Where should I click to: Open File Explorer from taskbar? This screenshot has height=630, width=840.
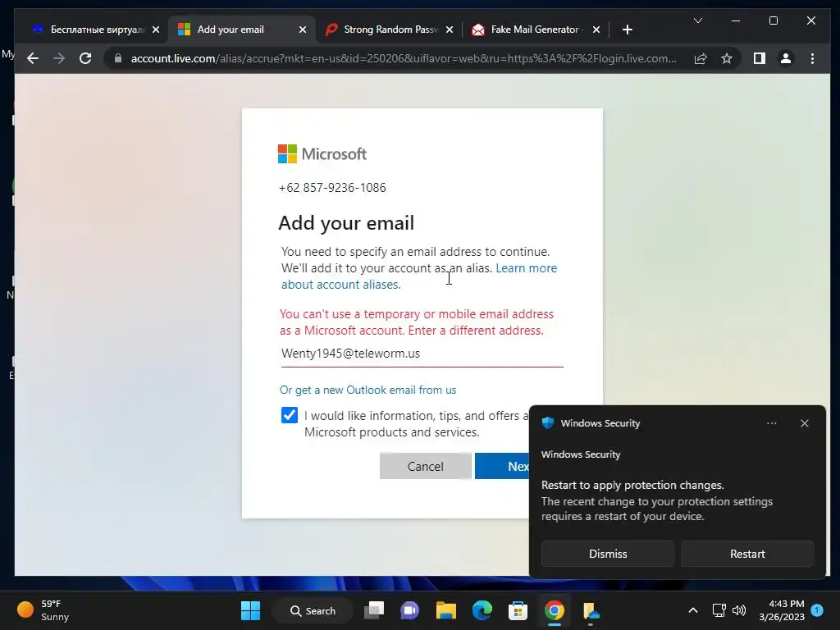coord(445,610)
